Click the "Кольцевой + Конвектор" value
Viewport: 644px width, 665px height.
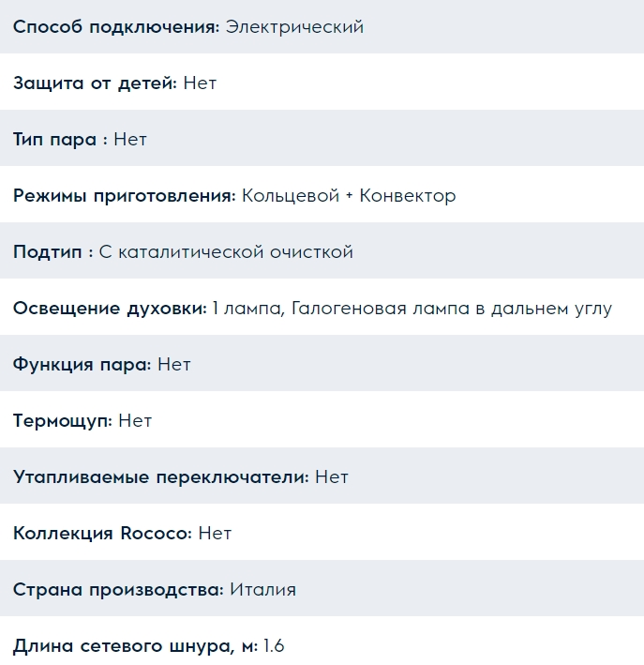click(349, 196)
